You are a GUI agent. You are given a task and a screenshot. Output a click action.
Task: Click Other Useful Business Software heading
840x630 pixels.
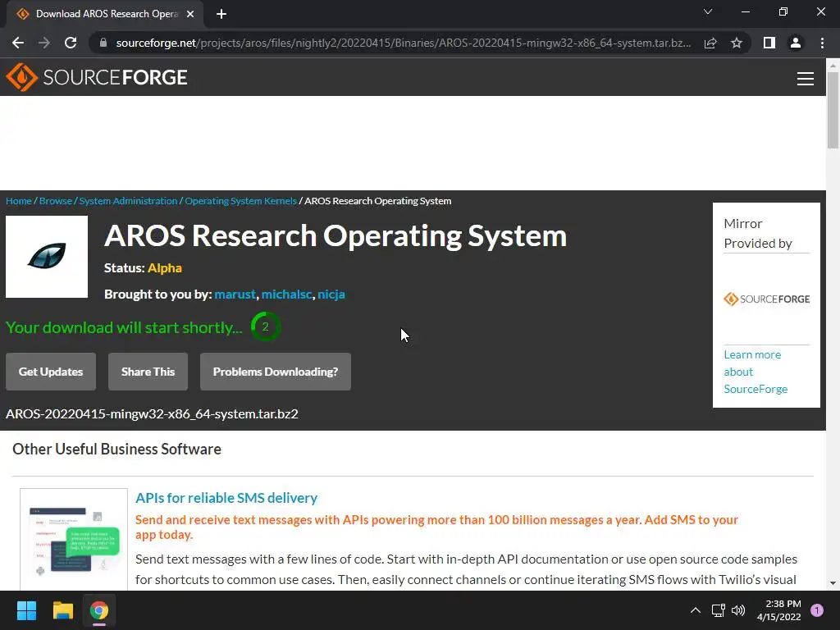[x=116, y=449]
